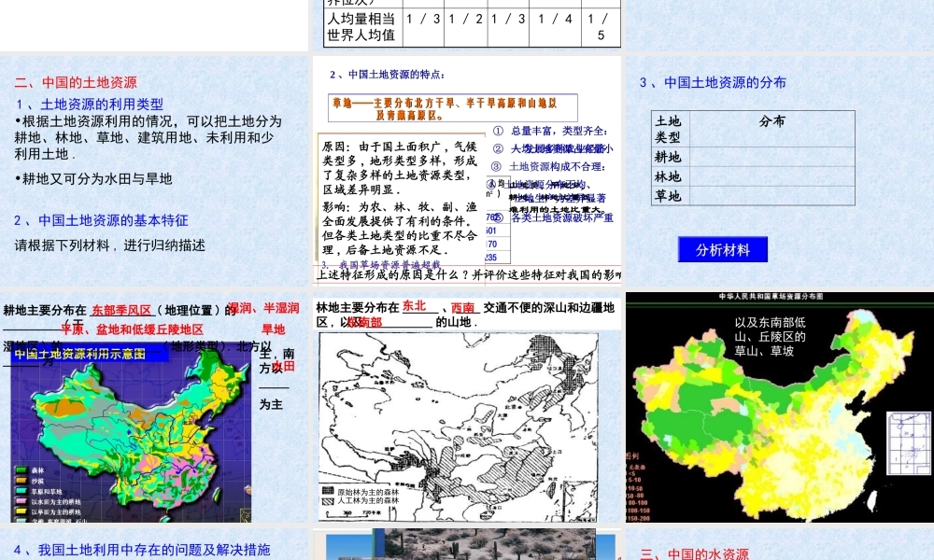Click item ① 总量丰富，类型齐全

tap(550, 131)
